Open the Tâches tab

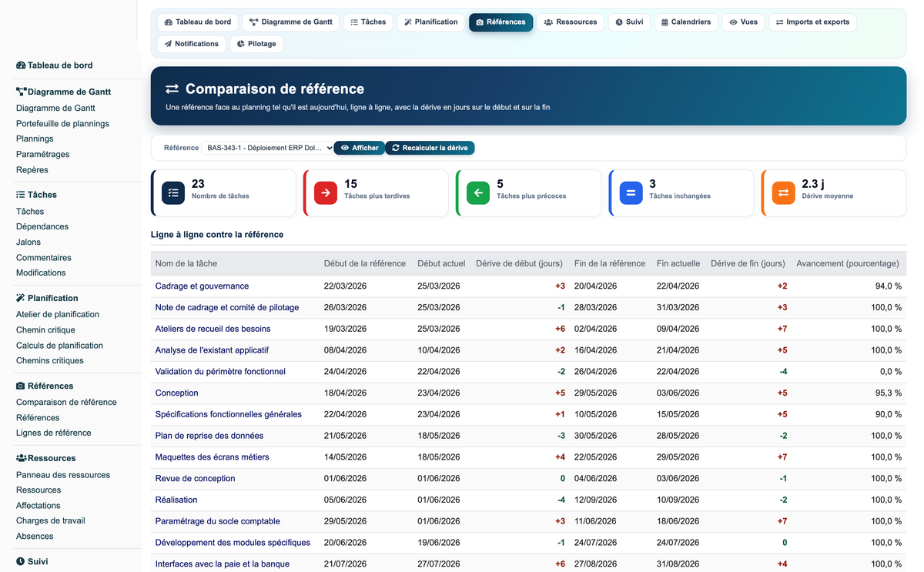(x=368, y=22)
